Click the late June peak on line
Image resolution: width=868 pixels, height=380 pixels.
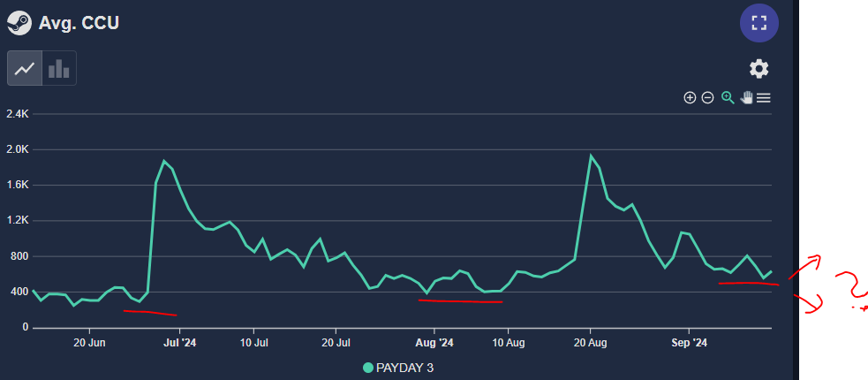(164, 161)
